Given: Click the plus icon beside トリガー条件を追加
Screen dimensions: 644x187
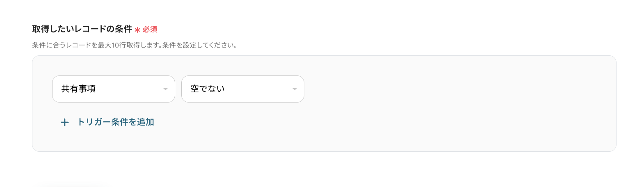Looking at the screenshot, I should 64,122.
